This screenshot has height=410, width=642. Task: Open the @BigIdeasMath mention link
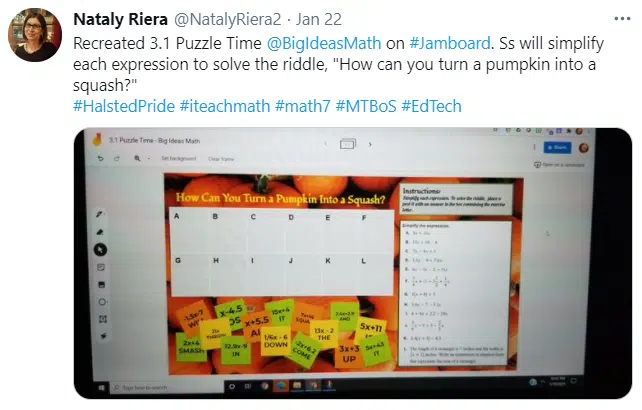(x=324, y=43)
